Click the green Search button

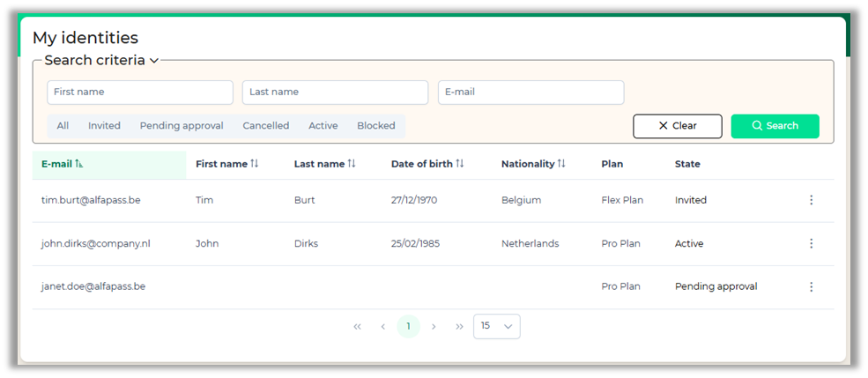(x=775, y=126)
